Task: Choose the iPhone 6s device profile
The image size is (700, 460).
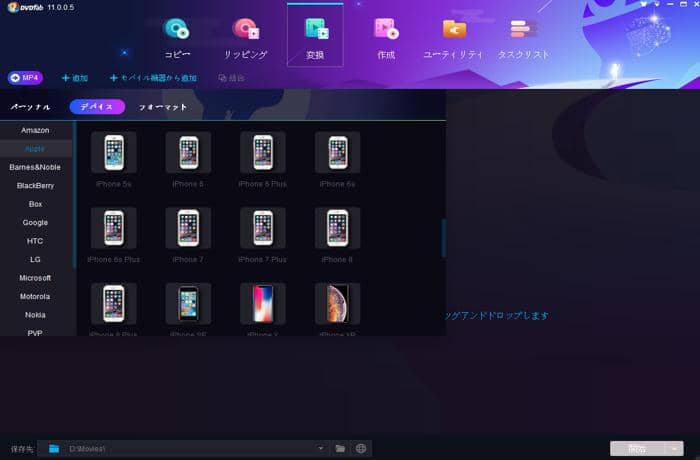Action: 338,159
